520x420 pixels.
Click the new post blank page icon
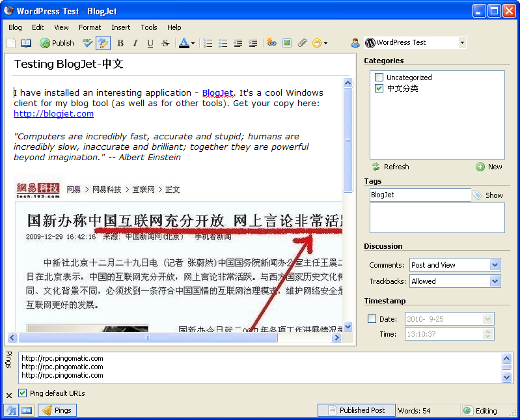click(x=11, y=43)
